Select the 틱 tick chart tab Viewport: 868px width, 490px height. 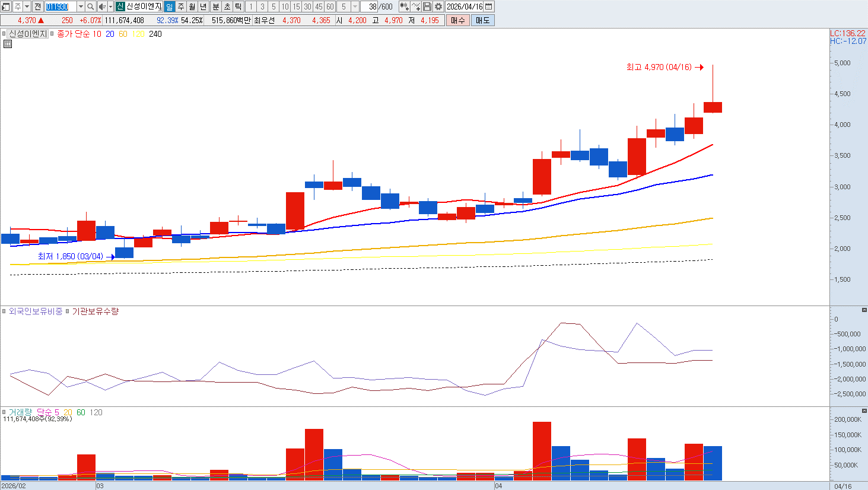tap(238, 7)
